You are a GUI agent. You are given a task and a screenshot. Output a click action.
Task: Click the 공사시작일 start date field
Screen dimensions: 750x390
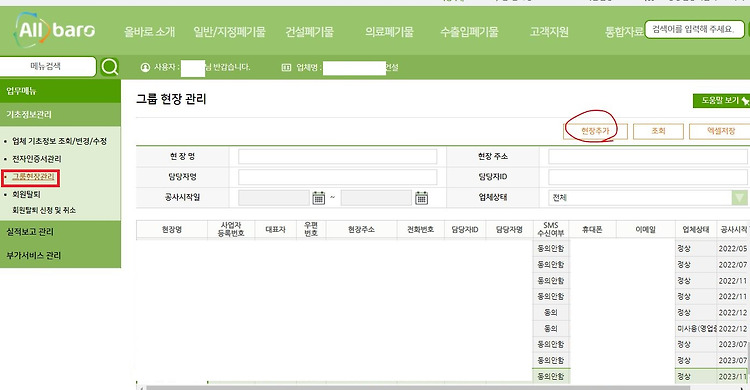(274, 198)
